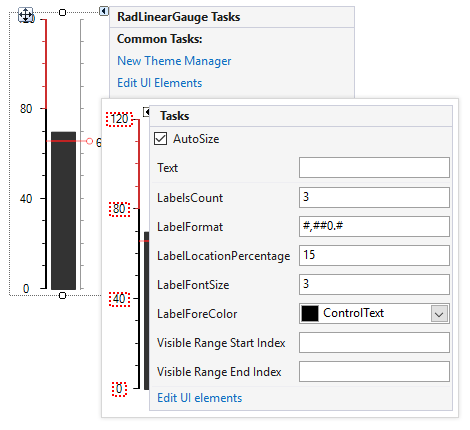The width and height of the screenshot is (470, 430).
Task: Select the highlighted 80 gauge label
Action: click(x=119, y=209)
